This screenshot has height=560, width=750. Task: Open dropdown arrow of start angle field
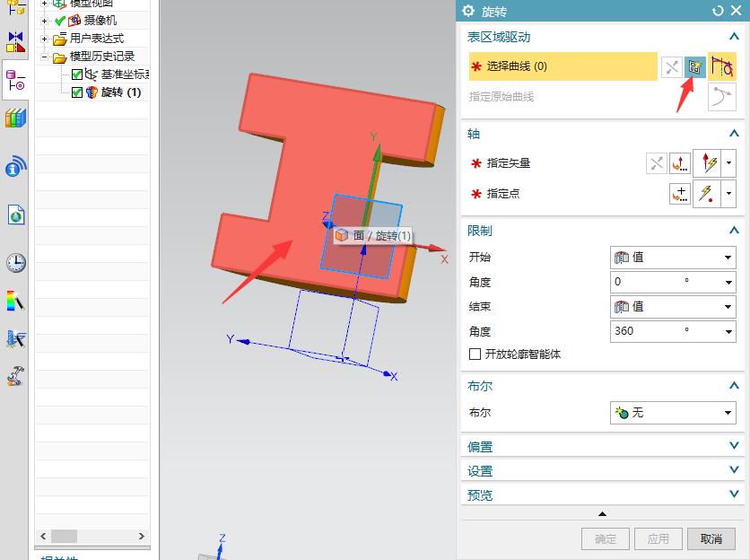[728, 283]
